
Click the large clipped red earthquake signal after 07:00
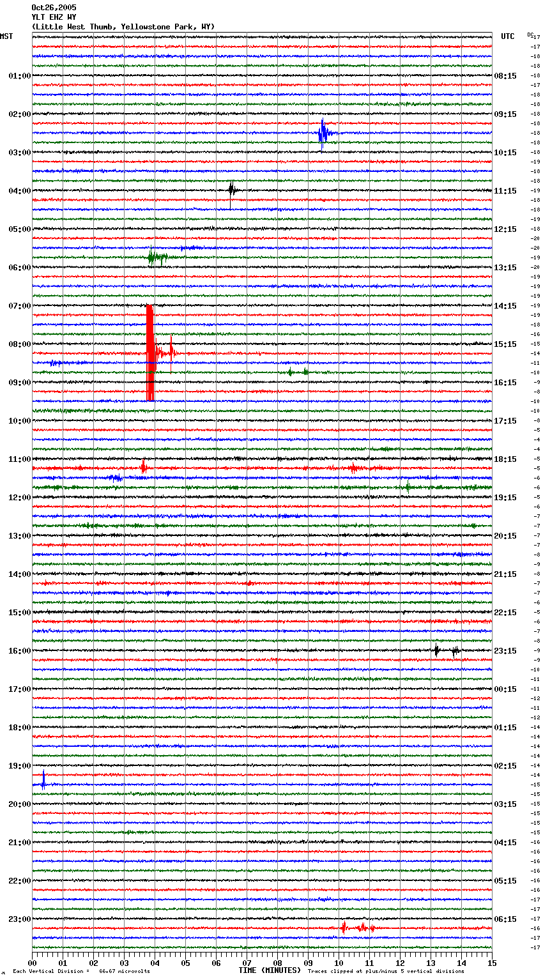[150, 353]
